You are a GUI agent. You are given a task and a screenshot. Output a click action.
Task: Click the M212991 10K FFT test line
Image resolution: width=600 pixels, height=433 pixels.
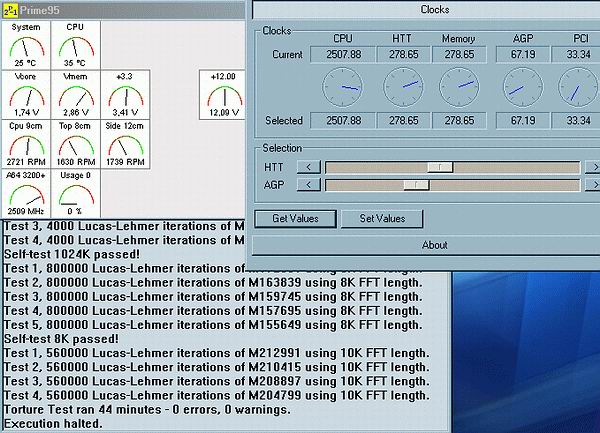point(217,353)
